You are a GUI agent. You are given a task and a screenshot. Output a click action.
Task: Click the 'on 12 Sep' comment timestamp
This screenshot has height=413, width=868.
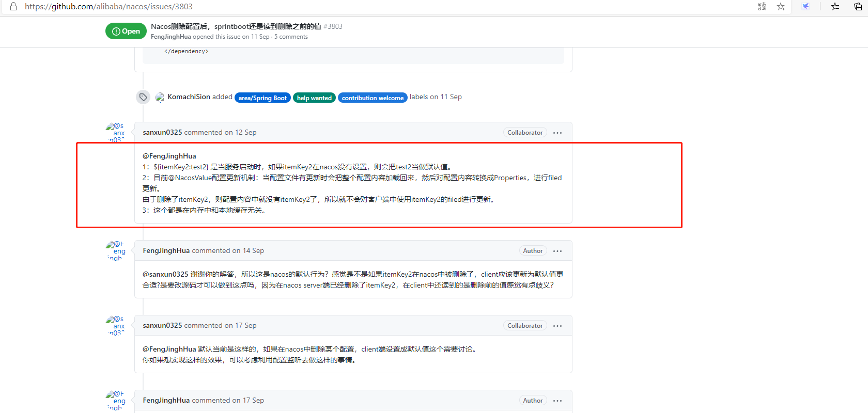tap(241, 132)
